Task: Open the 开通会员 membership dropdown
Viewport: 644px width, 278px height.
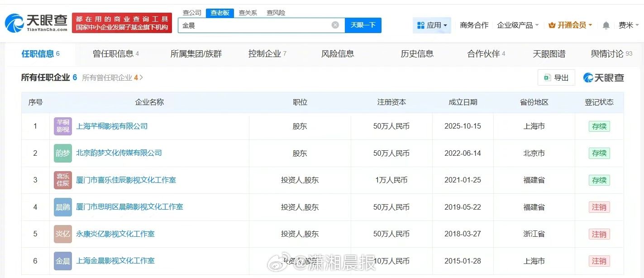Action: tap(570, 25)
